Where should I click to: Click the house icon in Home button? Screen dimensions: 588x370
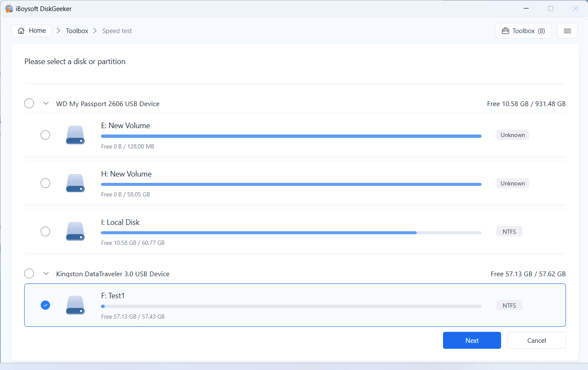(x=21, y=31)
